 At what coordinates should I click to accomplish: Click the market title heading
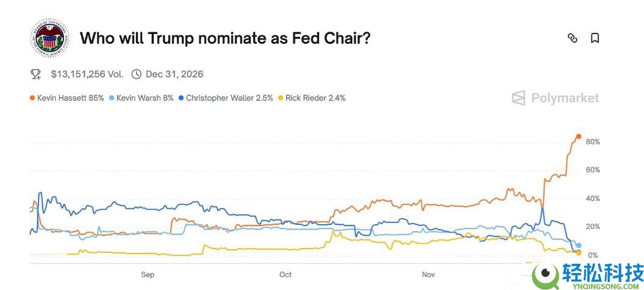(x=225, y=38)
